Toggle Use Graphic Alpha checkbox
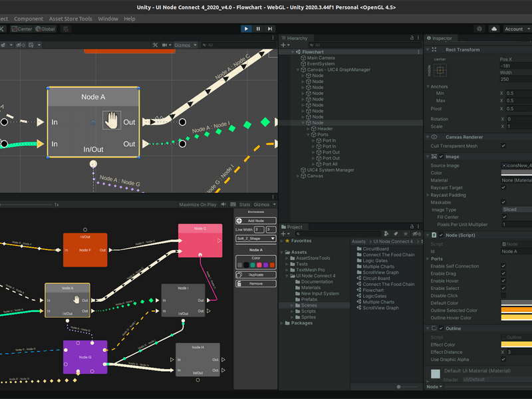This screenshot has height=399, width=532. pyautogui.click(x=503, y=359)
